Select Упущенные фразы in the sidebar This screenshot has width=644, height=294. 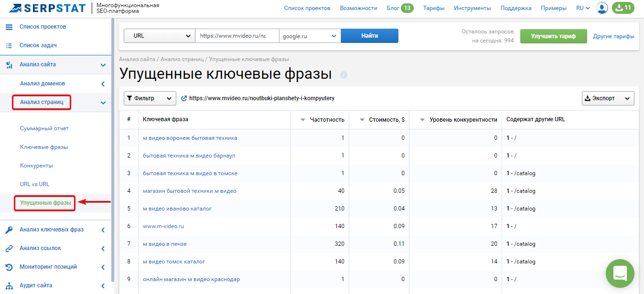(x=45, y=203)
